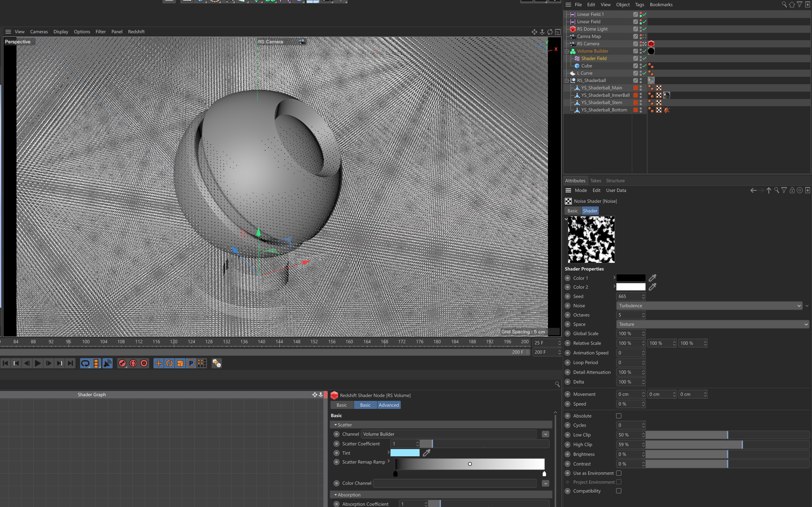Open the Space dropdown (Texture)
812x507 pixels.
click(713, 324)
